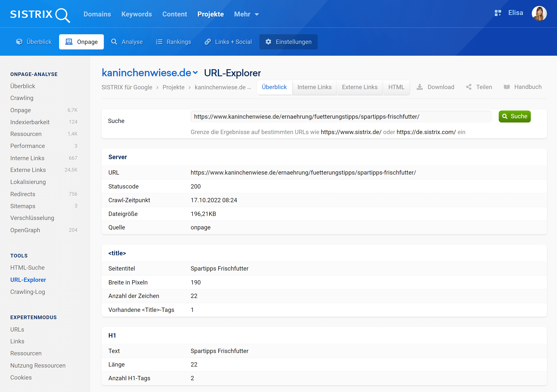Click the SISTRIX für Google breadcrumb
Viewport: 557px width, 392px height.
[x=127, y=87]
